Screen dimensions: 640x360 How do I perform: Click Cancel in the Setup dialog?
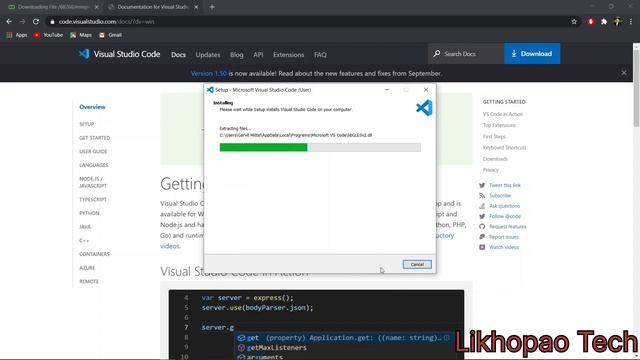click(x=417, y=264)
